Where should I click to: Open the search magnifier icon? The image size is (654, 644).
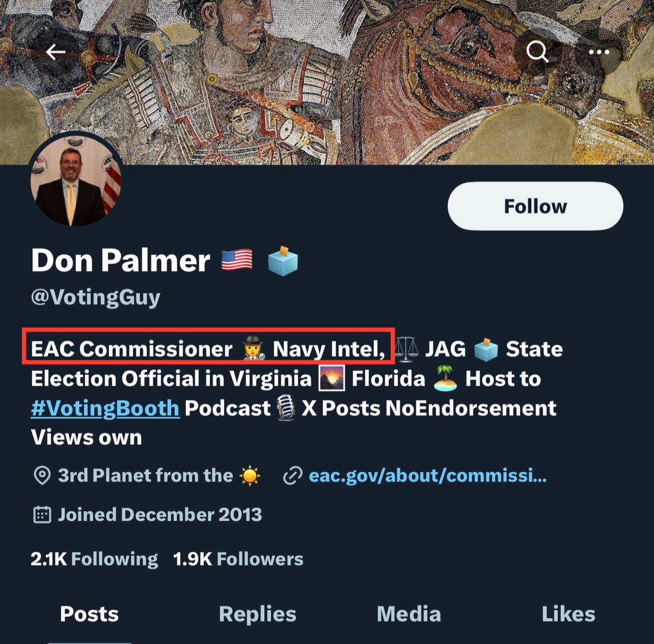537,52
